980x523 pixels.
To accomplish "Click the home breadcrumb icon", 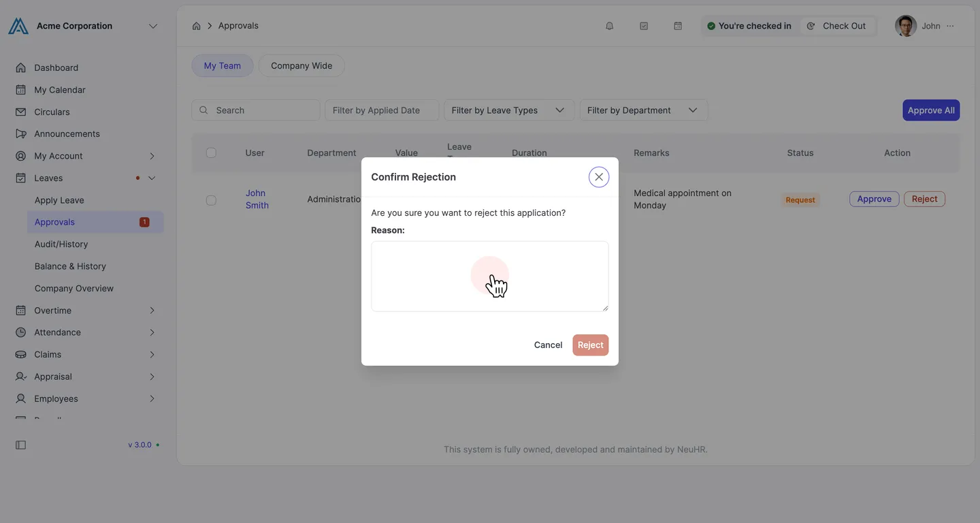I will [196, 26].
